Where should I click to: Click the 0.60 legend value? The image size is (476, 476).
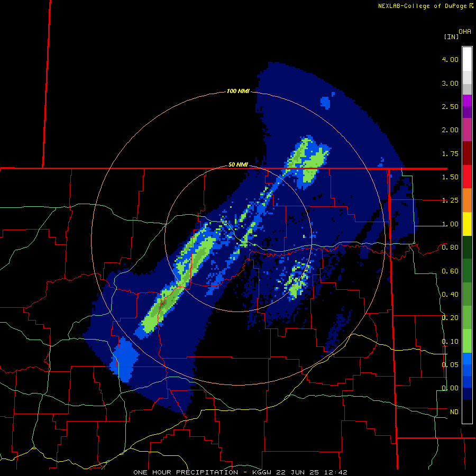click(x=450, y=271)
